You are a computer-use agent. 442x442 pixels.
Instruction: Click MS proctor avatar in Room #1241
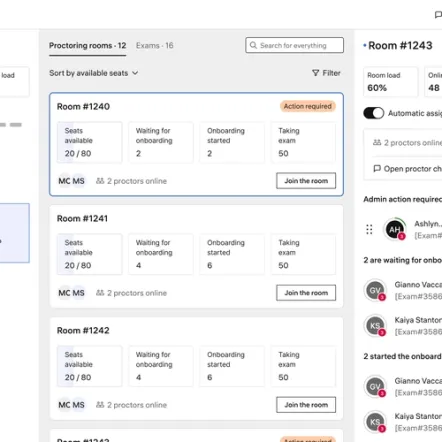78,293
